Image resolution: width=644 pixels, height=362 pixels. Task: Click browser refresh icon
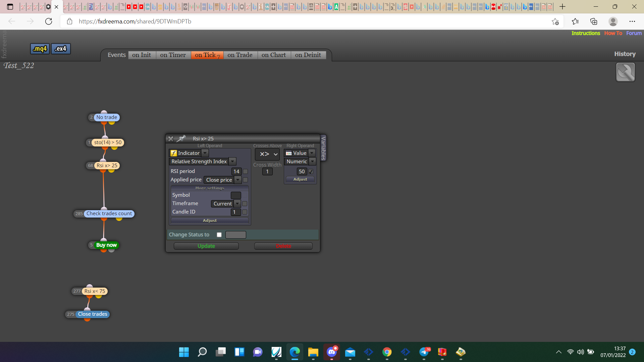[x=49, y=21]
